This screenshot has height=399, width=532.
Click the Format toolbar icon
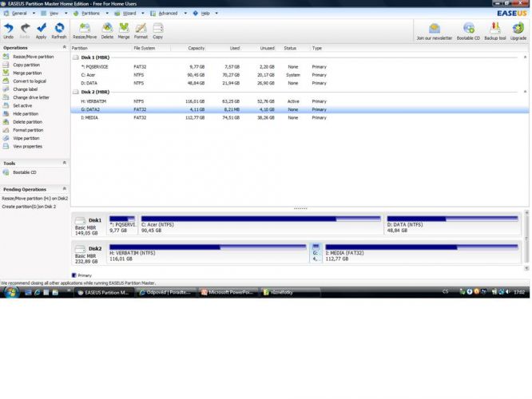pyautogui.click(x=141, y=31)
